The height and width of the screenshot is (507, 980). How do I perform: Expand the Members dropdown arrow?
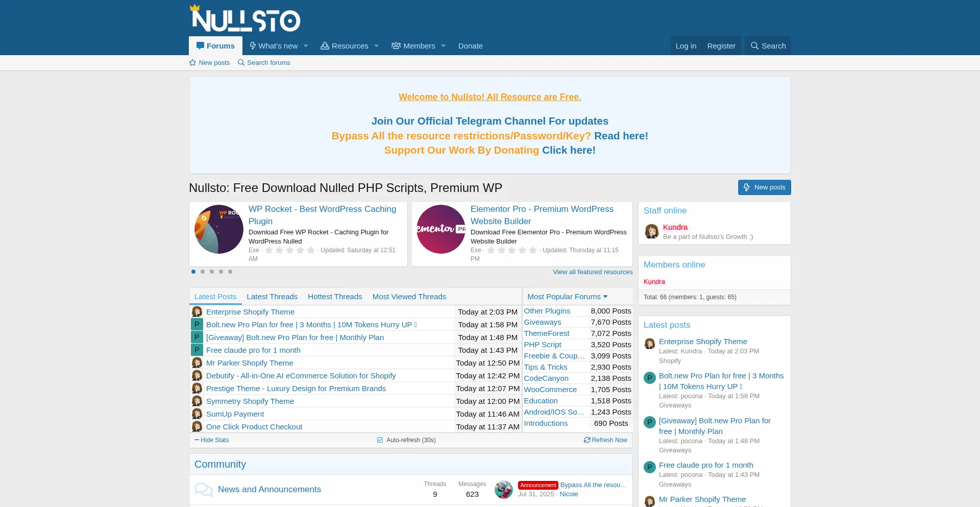(444, 46)
